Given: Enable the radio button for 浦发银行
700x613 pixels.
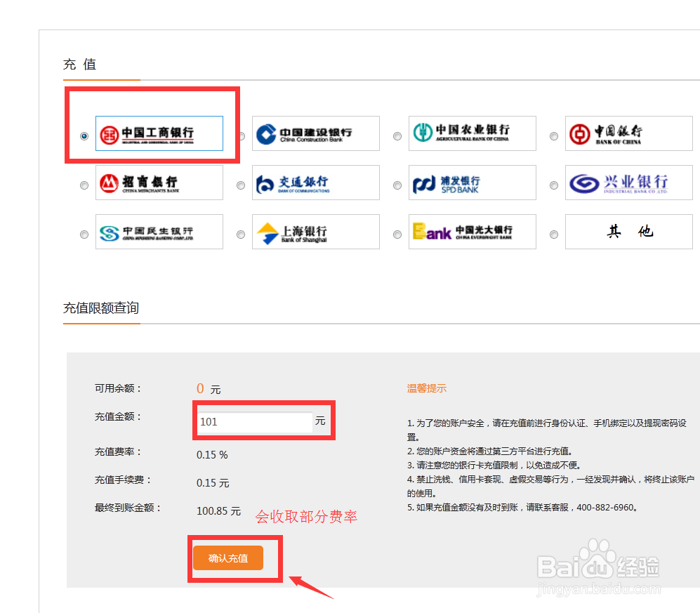Looking at the screenshot, I should 397,185.
